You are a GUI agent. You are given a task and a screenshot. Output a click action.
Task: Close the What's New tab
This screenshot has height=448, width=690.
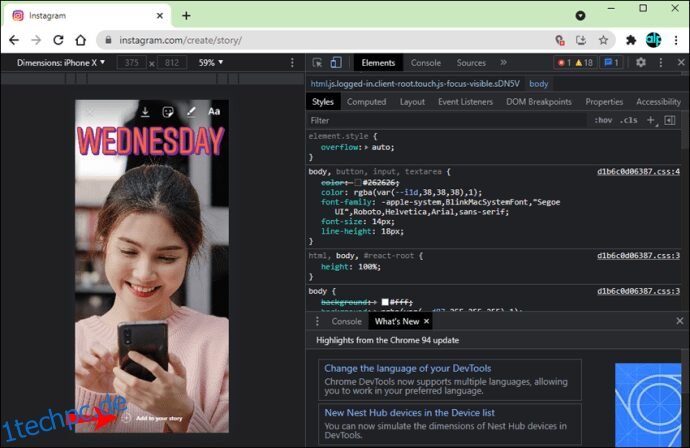(x=426, y=322)
